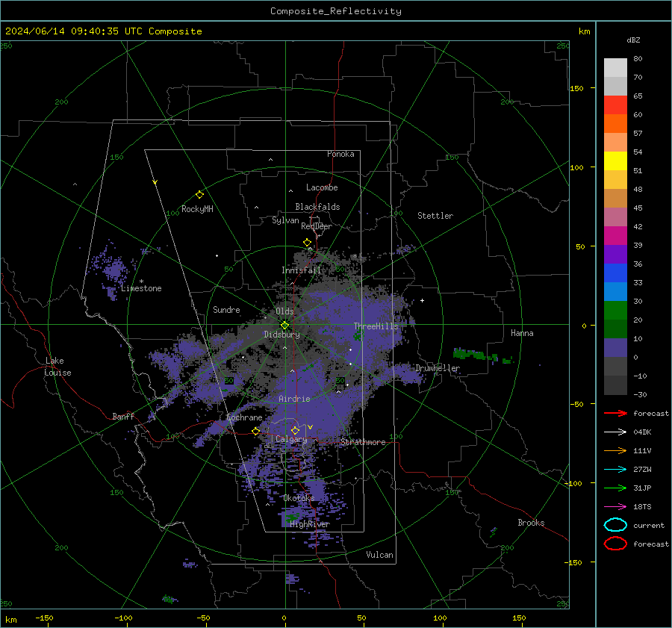
Task: Click the Composite_Reflectivity title
Action: coord(336,11)
